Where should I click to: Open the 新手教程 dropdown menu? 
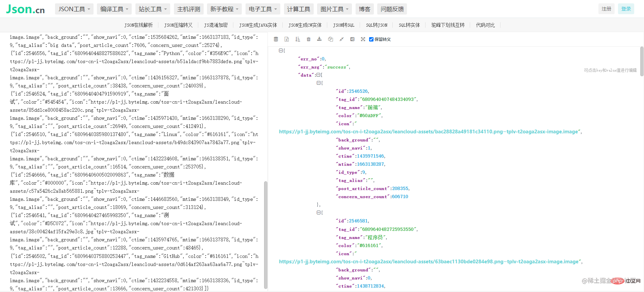224,9
